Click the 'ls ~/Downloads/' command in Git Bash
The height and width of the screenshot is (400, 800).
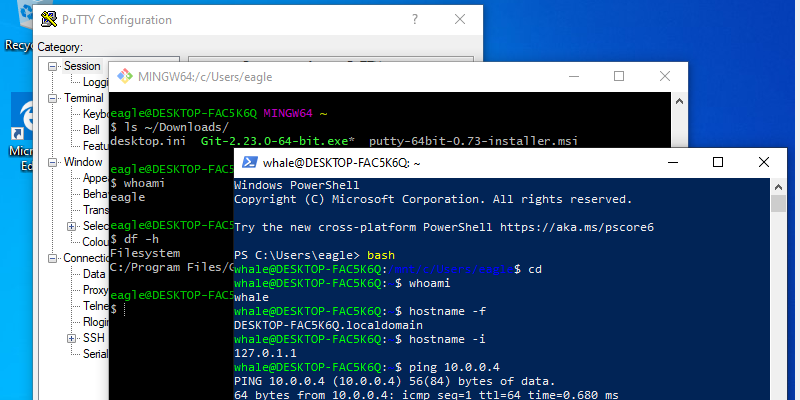tap(177, 127)
